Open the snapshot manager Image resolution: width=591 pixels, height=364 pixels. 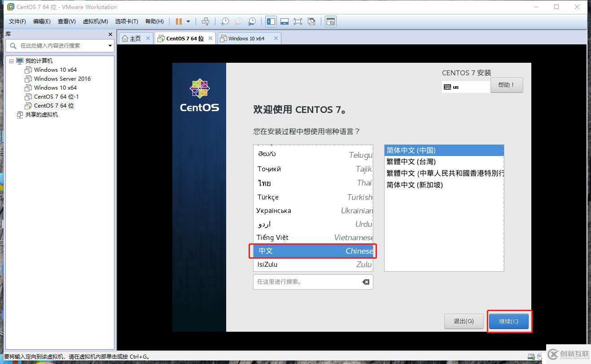pos(252,22)
